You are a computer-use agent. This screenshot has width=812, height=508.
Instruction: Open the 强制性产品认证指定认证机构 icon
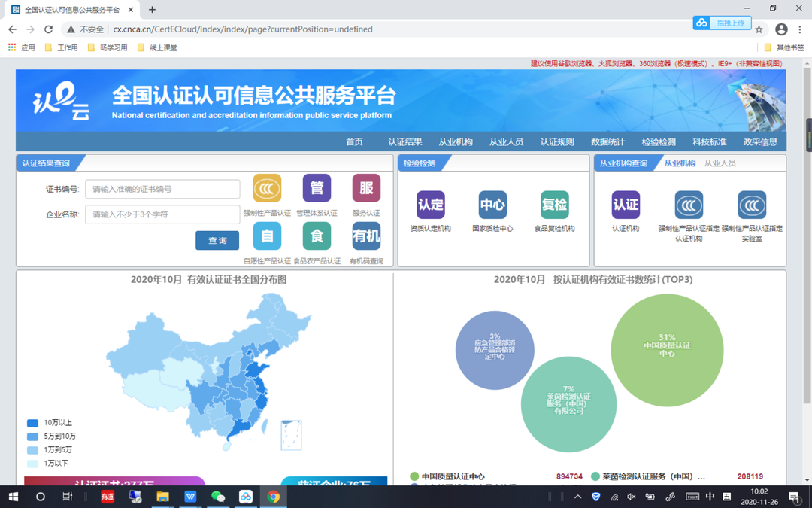click(x=689, y=205)
